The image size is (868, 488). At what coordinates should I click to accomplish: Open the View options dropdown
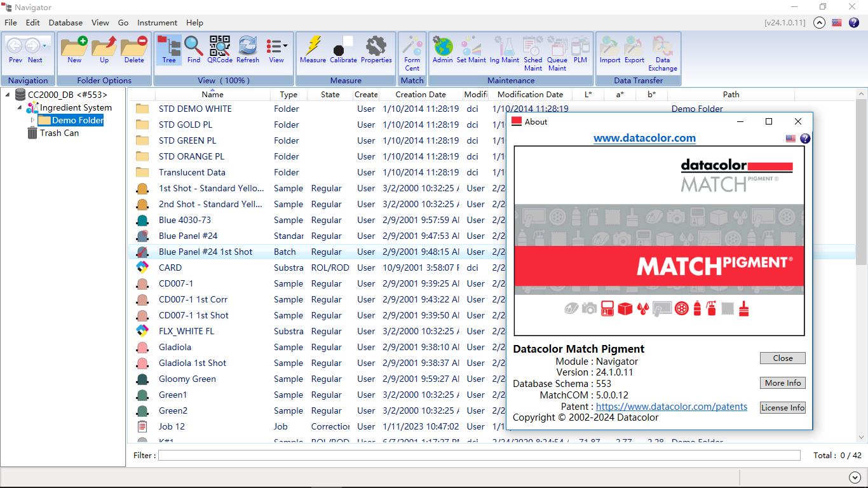click(x=276, y=50)
